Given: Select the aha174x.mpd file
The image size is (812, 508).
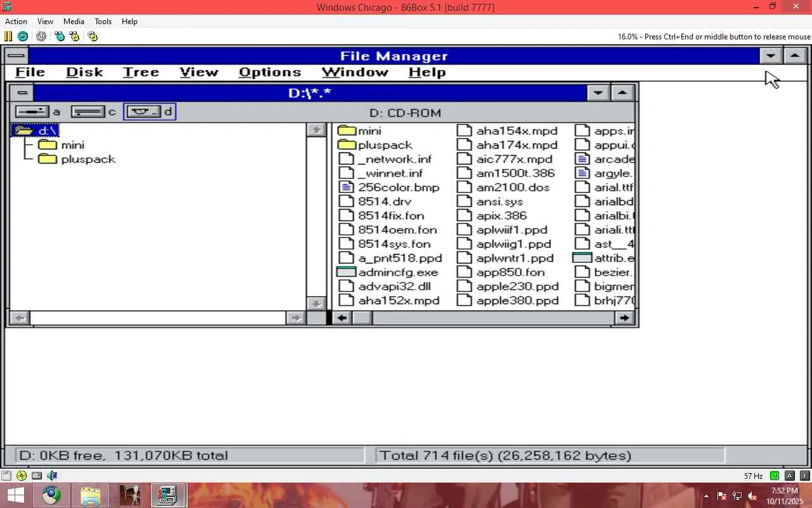Looking at the screenshot, I should pyautogui.click(x=507, y=145).
